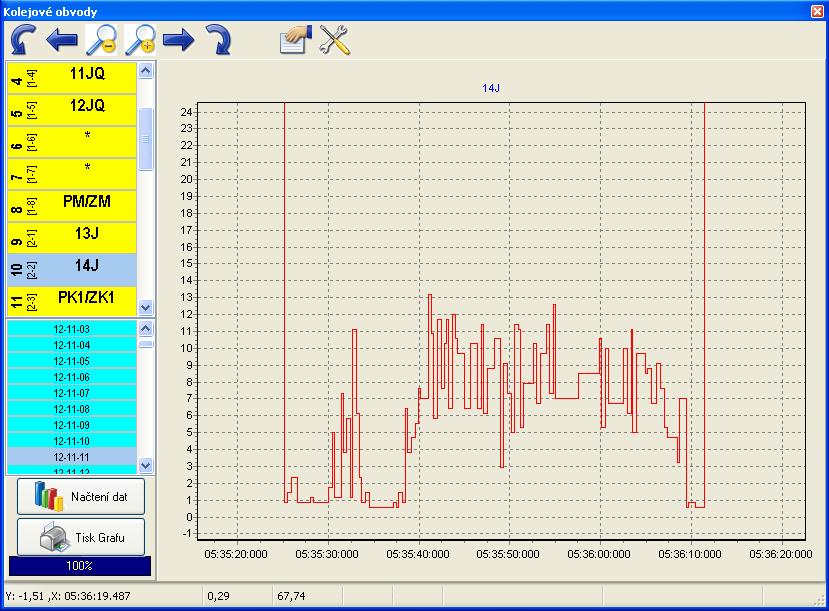Select date 12-11-06 in the list

click(x=72, y=377)
